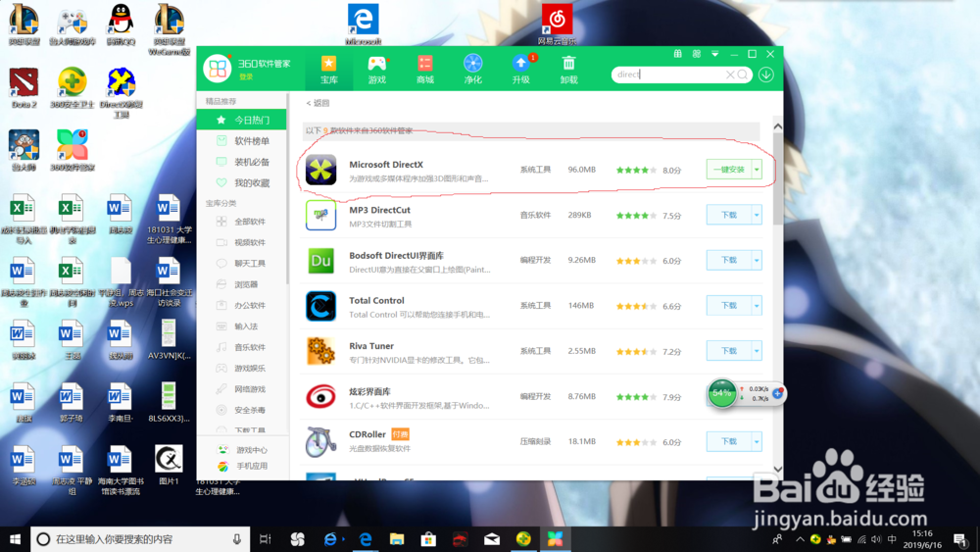Screen dimensions: 980x552
Task: Click the 返回 back link
Action: pos(318,103)
